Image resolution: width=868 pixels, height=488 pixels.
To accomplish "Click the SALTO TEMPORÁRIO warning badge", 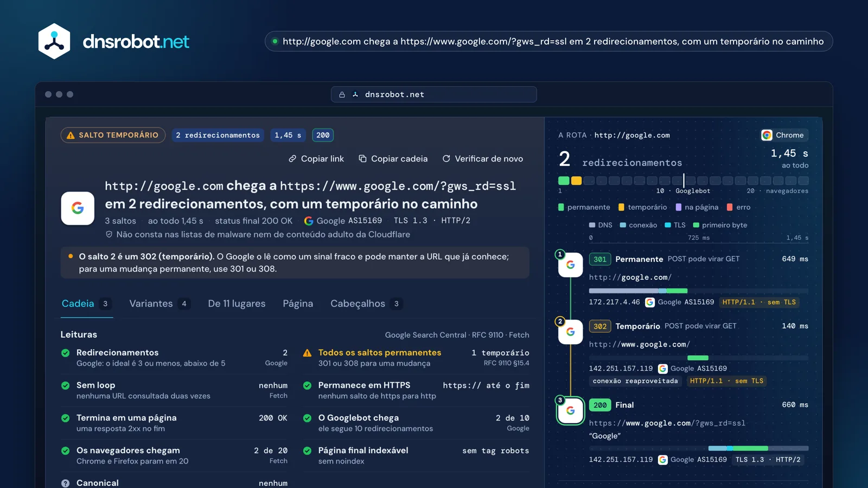I will pos(113,135).
